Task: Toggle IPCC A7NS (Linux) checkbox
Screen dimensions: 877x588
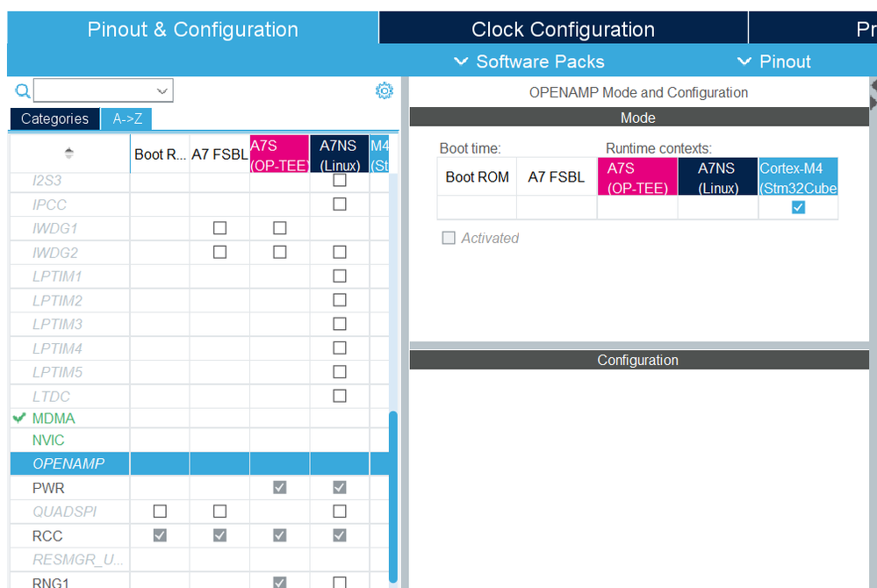Action: [340, 204]
